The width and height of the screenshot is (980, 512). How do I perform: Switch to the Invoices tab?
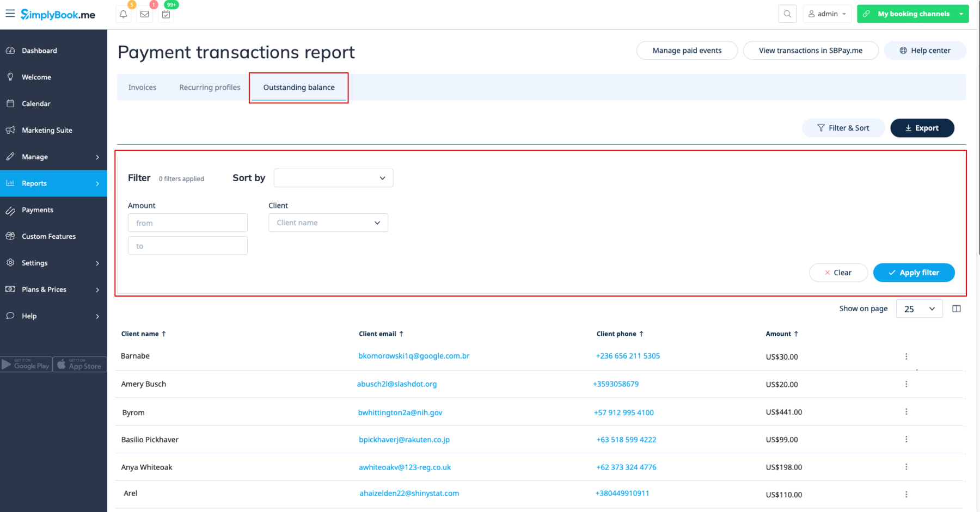click(142, 87)
